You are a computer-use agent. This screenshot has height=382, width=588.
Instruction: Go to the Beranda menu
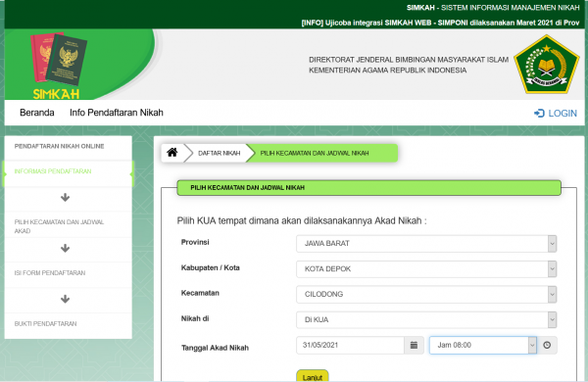[x=37, y=113]
